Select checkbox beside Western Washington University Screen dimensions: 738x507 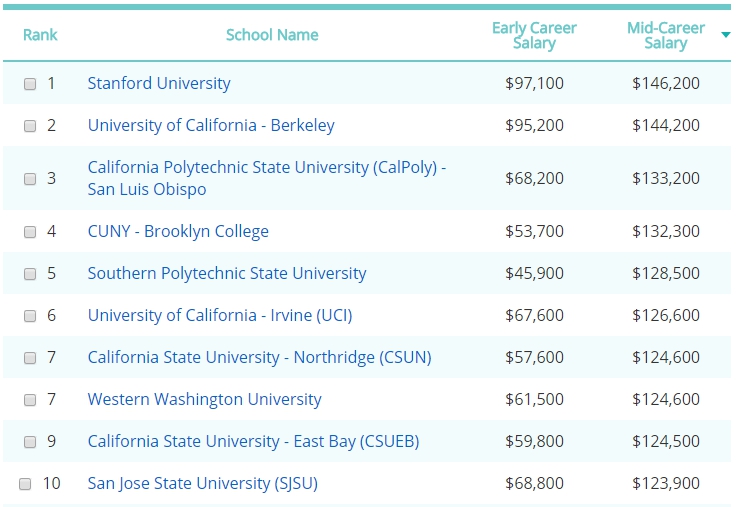30,400
